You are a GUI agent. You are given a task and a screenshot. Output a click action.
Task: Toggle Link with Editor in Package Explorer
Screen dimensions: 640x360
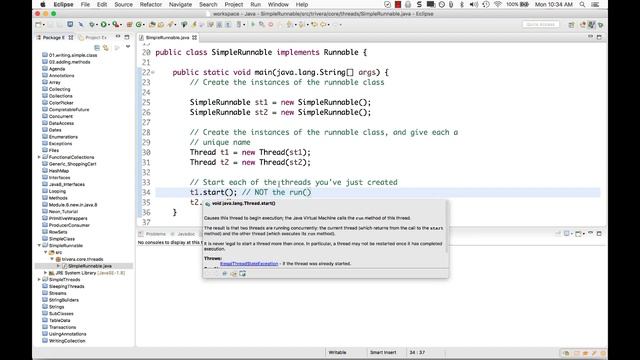[106, 47]
